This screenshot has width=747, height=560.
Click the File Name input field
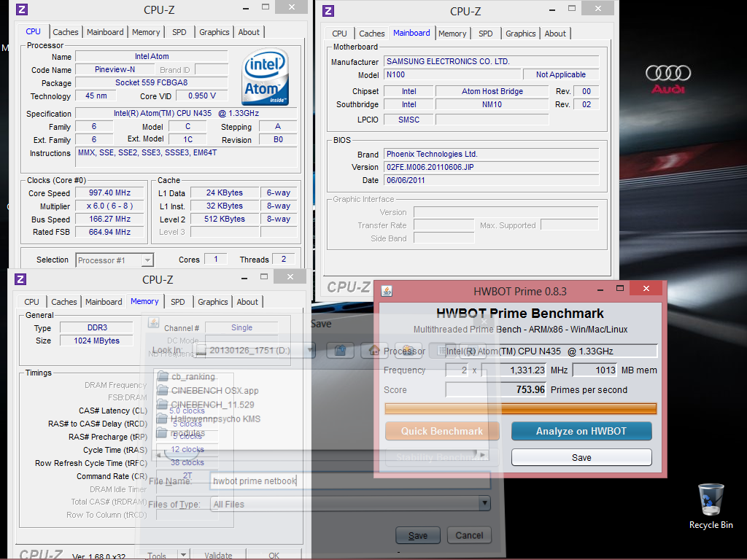click(x=349, y=481)
